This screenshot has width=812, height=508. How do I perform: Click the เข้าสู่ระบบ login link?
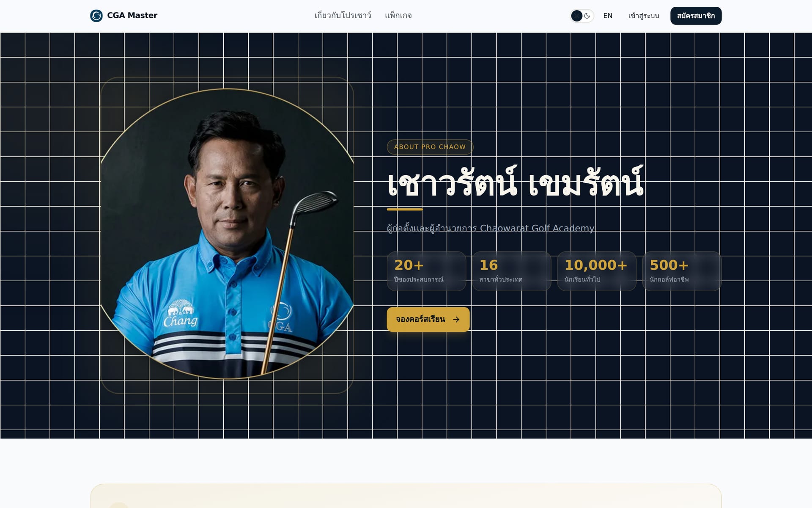coord(643,16)
